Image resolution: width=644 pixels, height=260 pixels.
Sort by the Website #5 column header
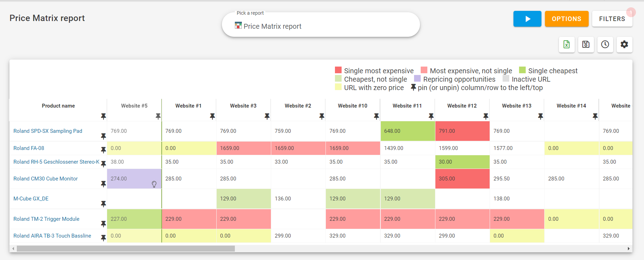[134, 106]
